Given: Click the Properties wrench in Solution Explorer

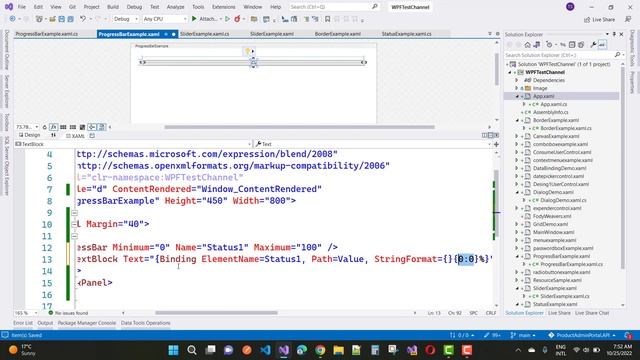Looking at the screenshot, I should click(593, 44).
